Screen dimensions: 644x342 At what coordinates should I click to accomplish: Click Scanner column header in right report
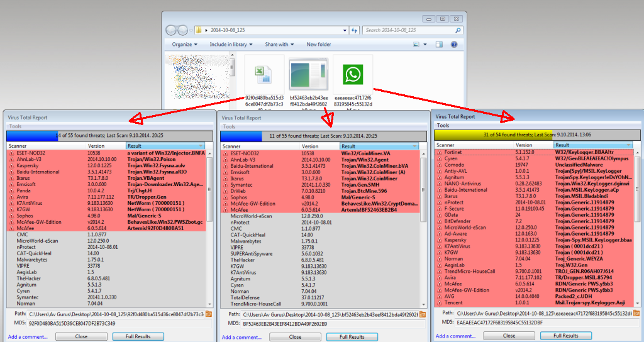point(474,145)
